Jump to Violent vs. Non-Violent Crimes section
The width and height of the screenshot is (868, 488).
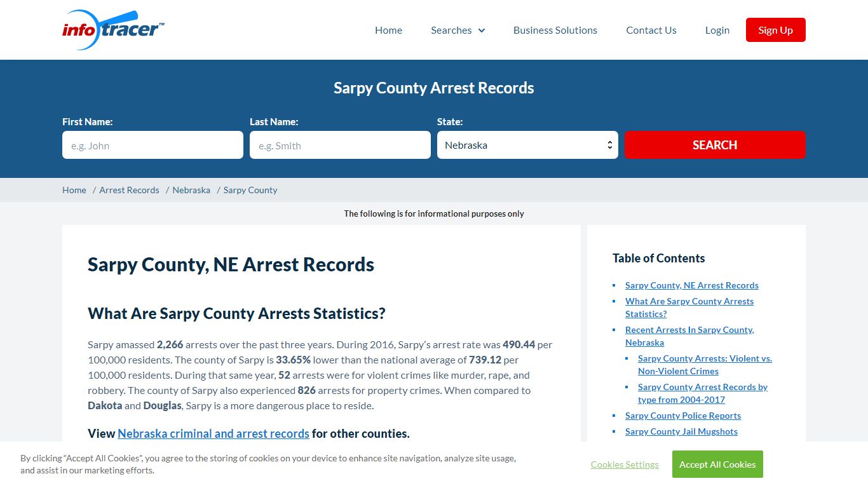tap(705, 365)
